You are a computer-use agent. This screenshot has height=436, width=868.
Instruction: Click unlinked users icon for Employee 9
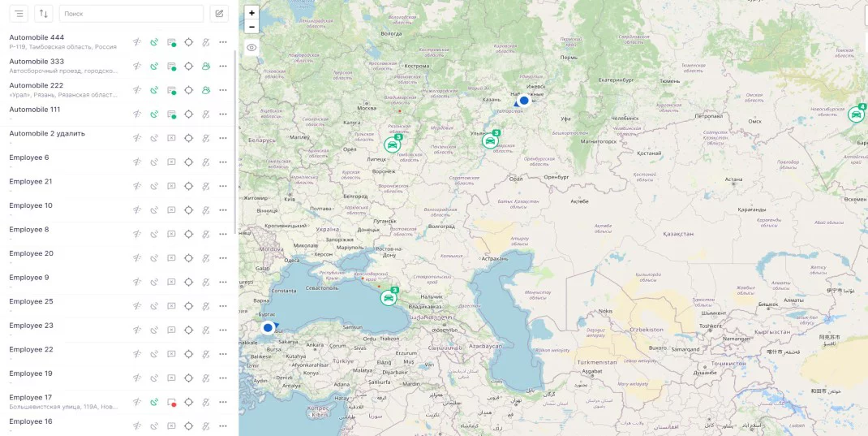click(206, 282)
